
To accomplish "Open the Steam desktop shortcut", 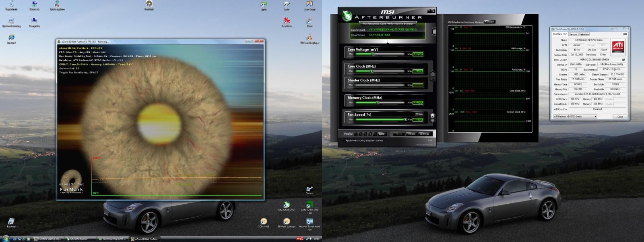I will (x=310, y=190).
